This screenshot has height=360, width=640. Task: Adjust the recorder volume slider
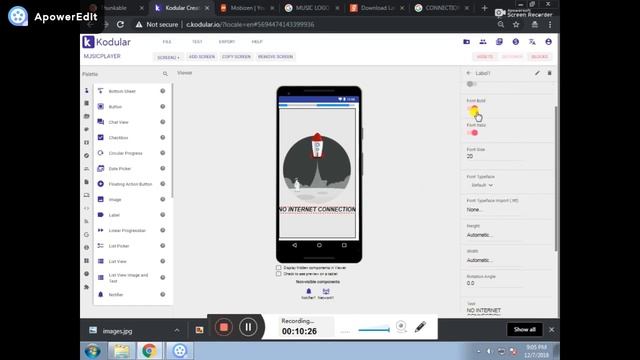373,329
